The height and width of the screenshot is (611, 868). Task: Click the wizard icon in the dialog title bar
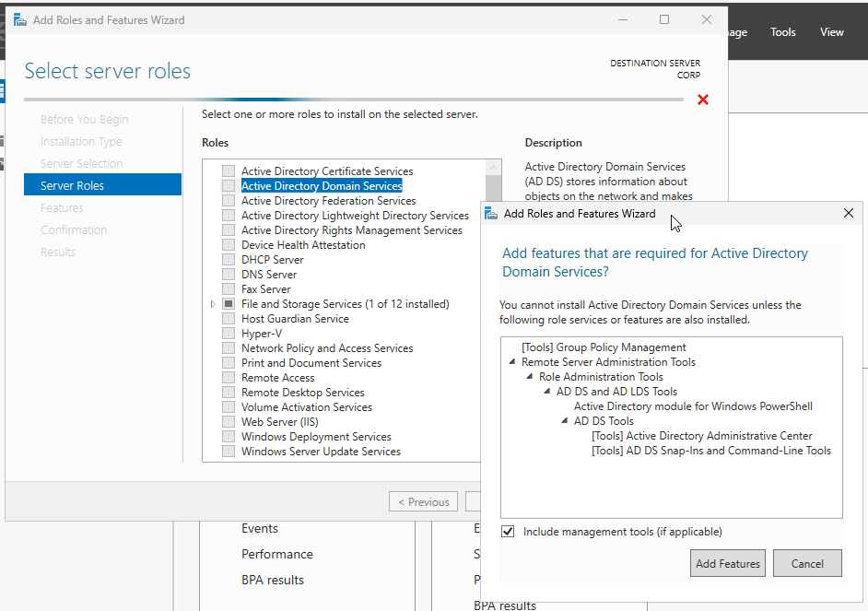pos(491,214)
